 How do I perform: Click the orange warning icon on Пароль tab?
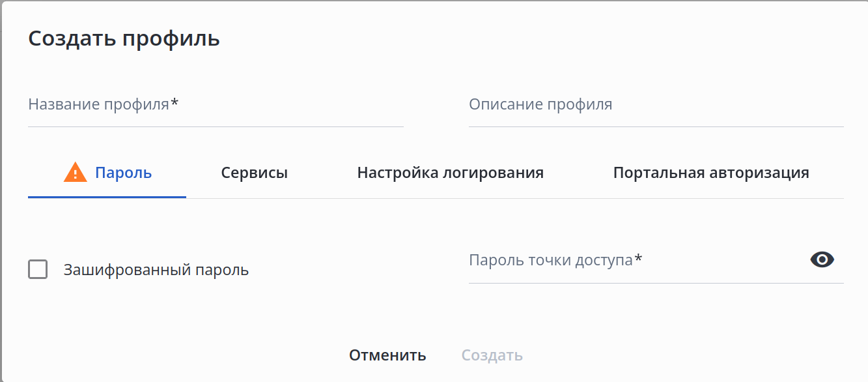pos(75,173)
